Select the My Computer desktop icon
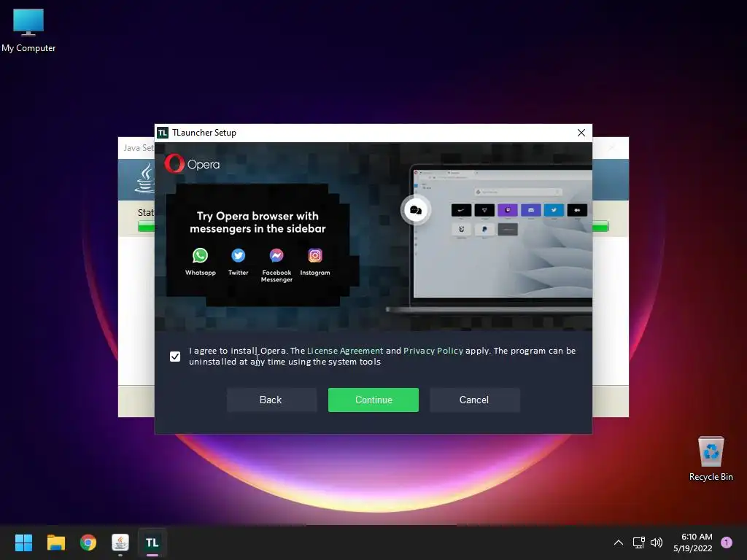The height and width of the screenshot is (560, 747). 28,29
